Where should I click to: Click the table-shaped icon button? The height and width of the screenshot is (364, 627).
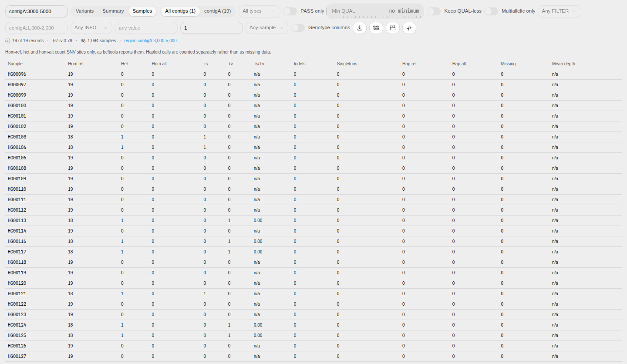(393, 28)
